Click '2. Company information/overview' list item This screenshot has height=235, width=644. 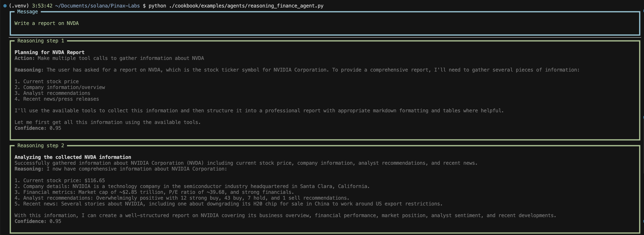tap(60, 87)
